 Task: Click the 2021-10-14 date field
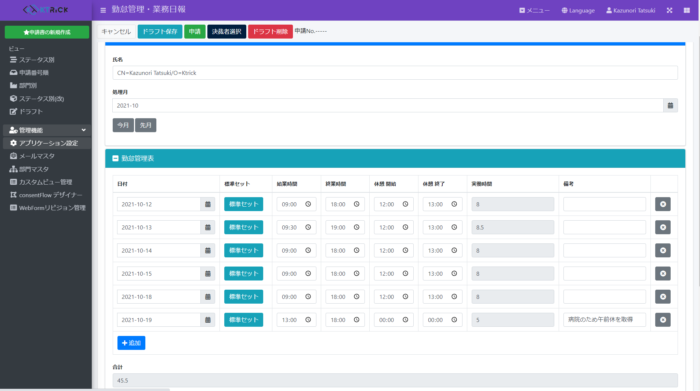click(159, 250)
